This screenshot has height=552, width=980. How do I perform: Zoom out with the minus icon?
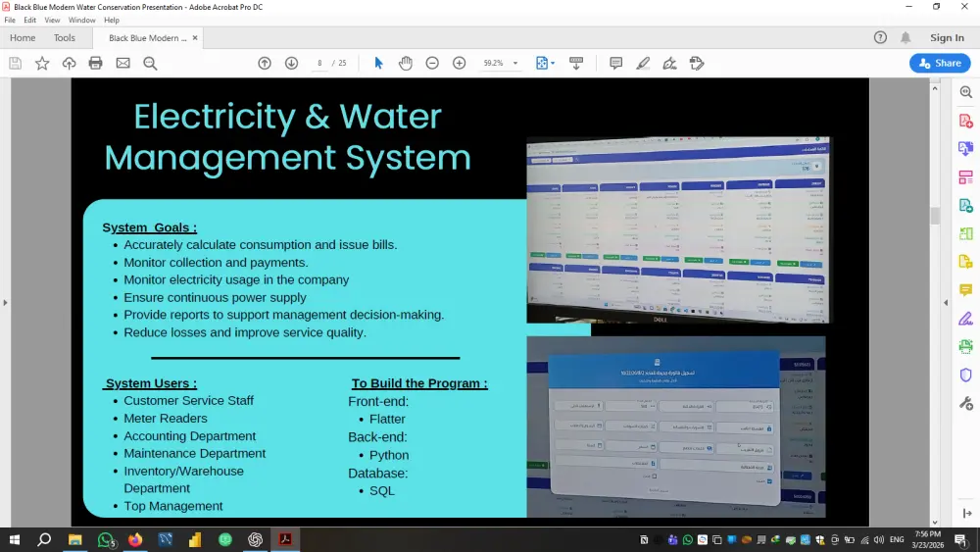[x=432, y=63]
